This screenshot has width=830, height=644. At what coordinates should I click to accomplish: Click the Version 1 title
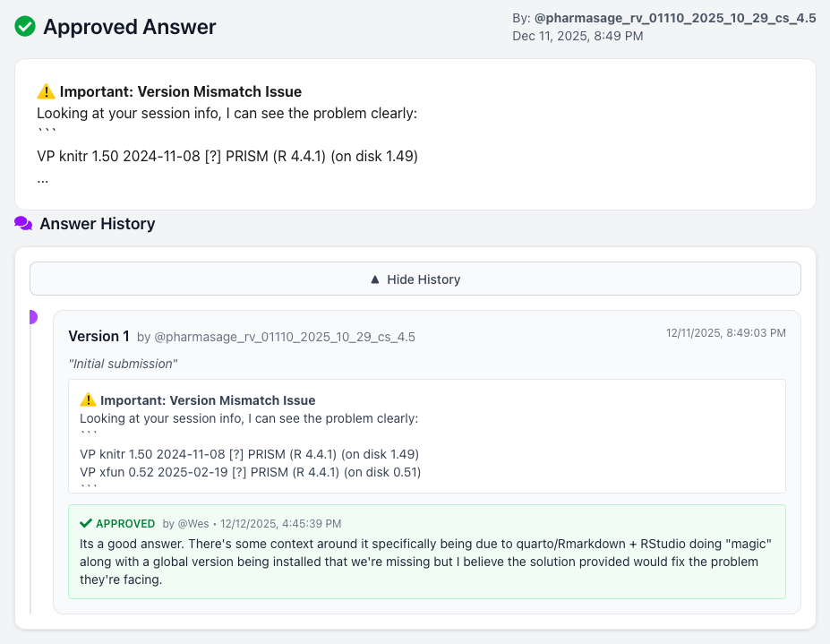98,337
